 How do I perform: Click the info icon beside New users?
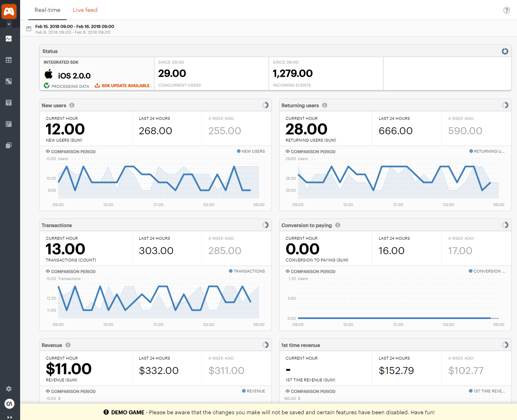click(72, 106)
